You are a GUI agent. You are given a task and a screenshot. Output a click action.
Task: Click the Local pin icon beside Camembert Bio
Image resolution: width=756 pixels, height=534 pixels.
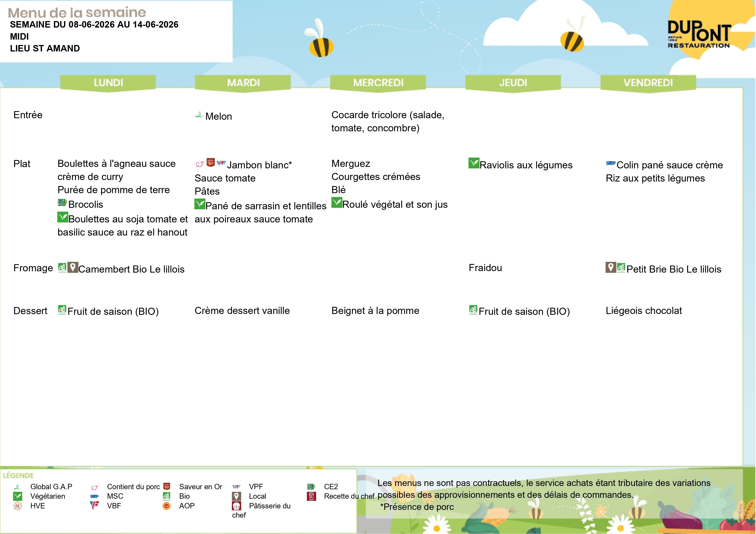(x=73, y=267)
